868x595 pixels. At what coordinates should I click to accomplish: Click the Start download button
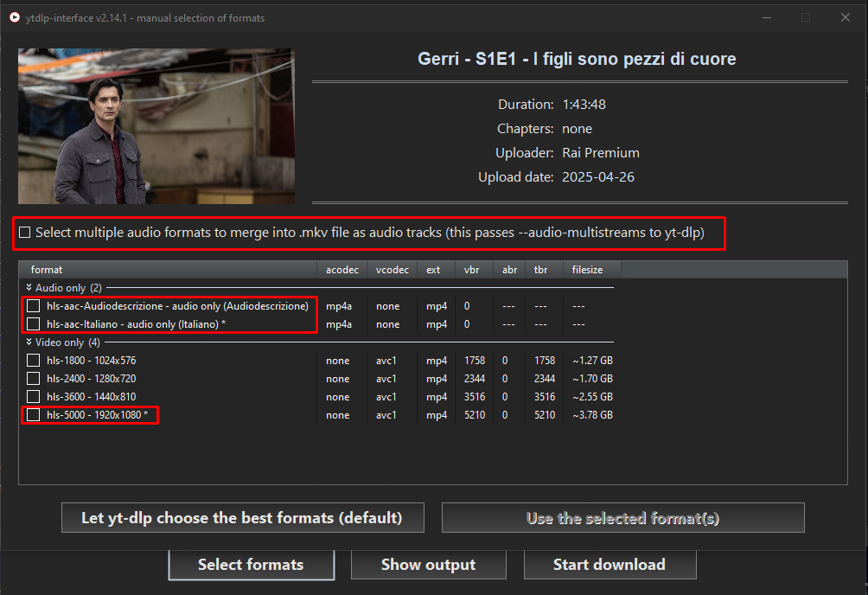pyautogui.click(x=610, y=565)
